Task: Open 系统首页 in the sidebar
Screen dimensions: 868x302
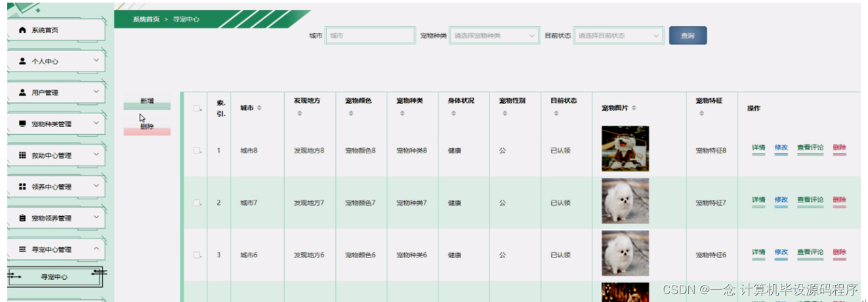Action: pyautogui.click(x=56, y=30)
